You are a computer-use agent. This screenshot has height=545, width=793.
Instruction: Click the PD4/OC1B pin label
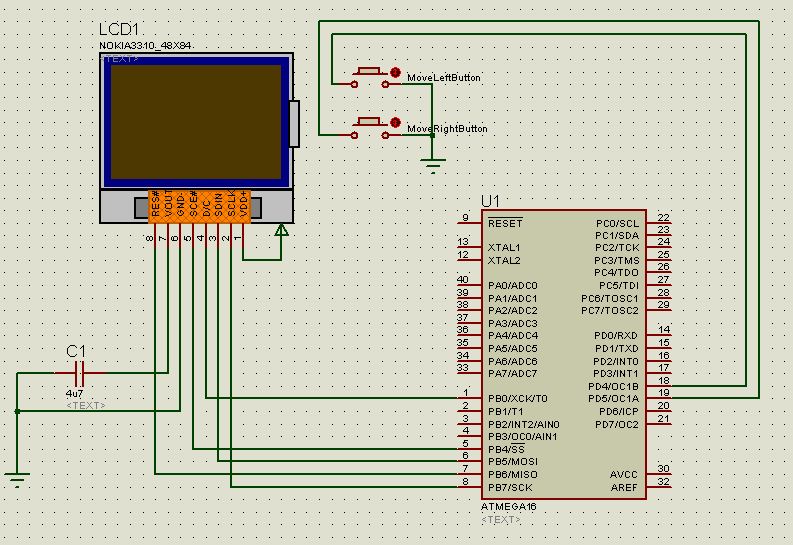(x=613, y=387)
